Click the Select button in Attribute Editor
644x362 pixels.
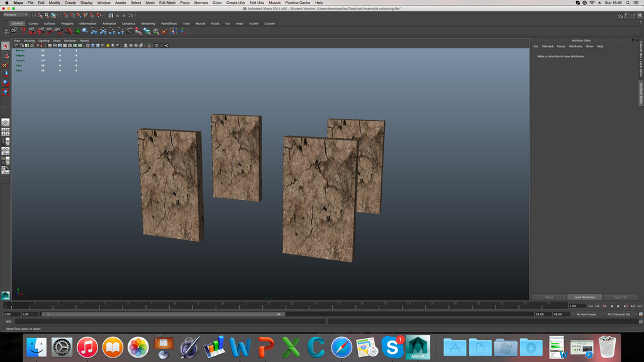click(549, 297)
